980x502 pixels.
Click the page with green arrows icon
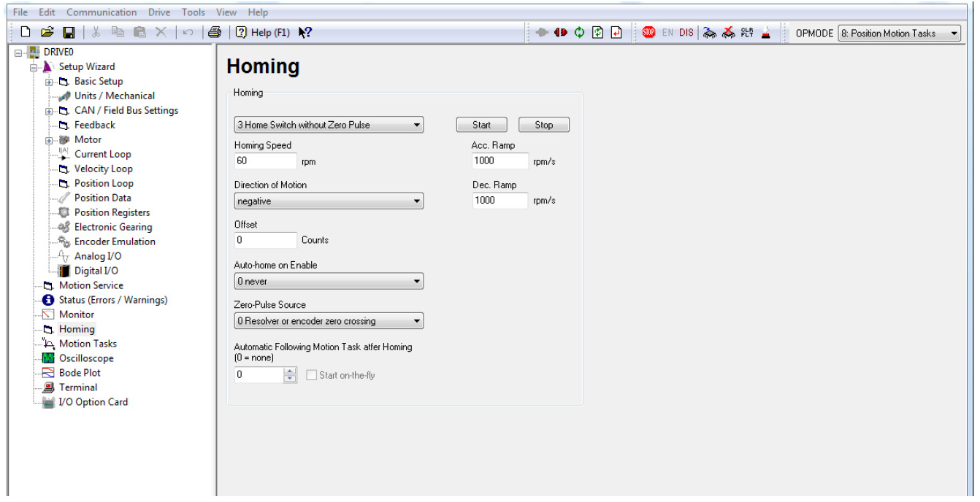point(598,33)
